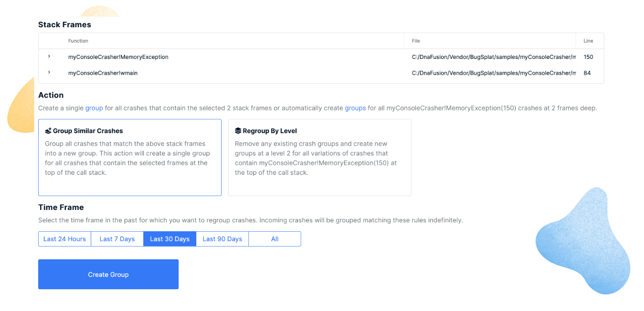Image resolution: width=644 pixels, height=311 pixels.
Task: Click line number 84 in wmain row
Action: (587, 73)
